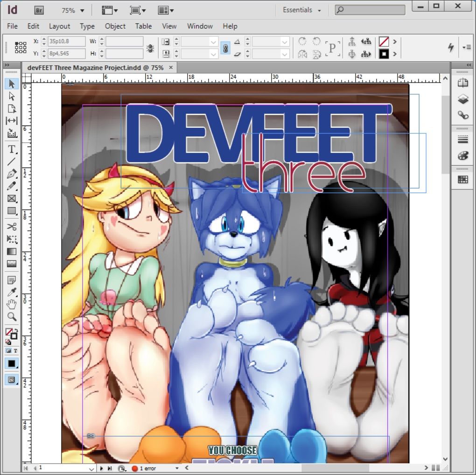Select the Pen tool
The height and width of the screenshot is (475, 476).
(x=12, y=174)
